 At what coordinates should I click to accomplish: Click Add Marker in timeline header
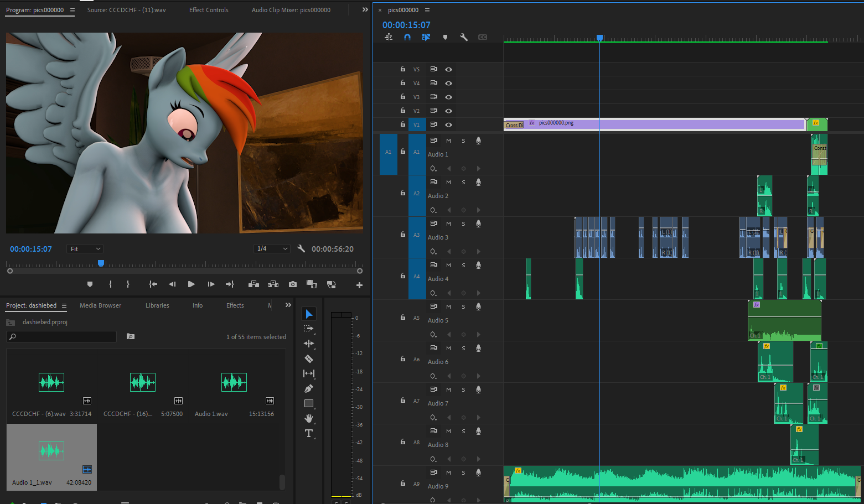tap(445, 37)
